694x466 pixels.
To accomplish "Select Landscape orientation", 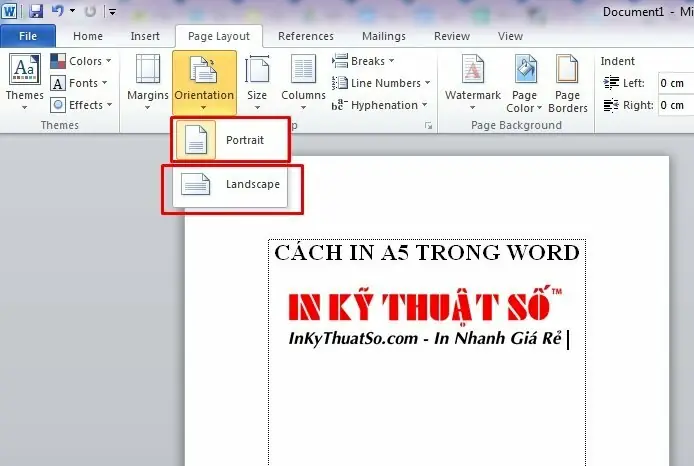I will [231, 184].
